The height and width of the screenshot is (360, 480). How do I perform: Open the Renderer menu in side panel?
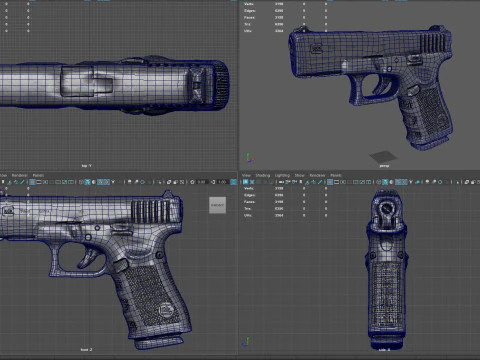(x=317, y=175)
